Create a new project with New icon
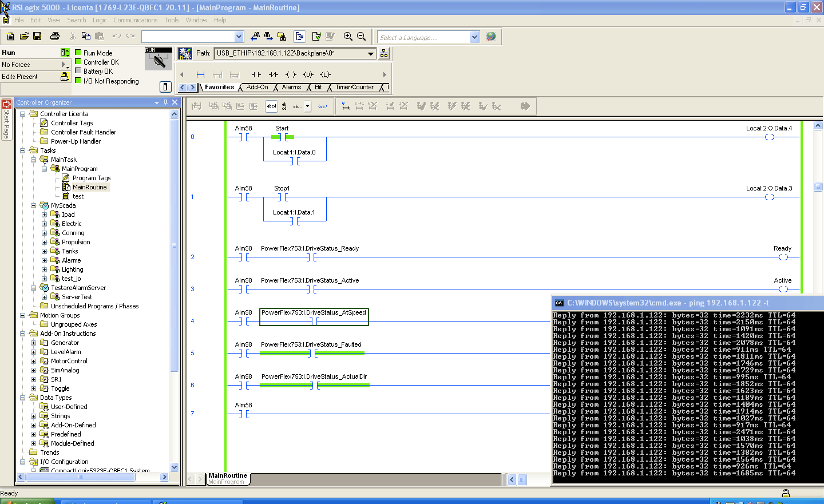The image size is (824, 504). [x=10, y=36]
